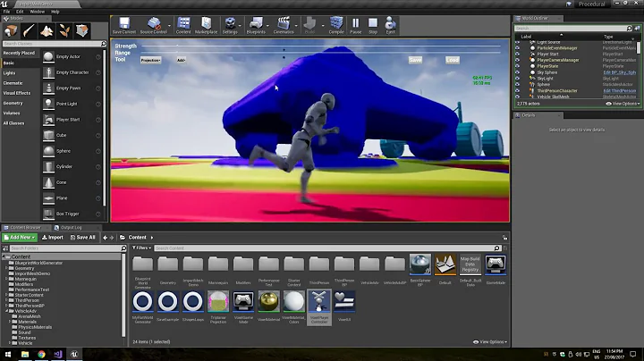
Task: Open Source Control from the toolbar
Action: 154,25
